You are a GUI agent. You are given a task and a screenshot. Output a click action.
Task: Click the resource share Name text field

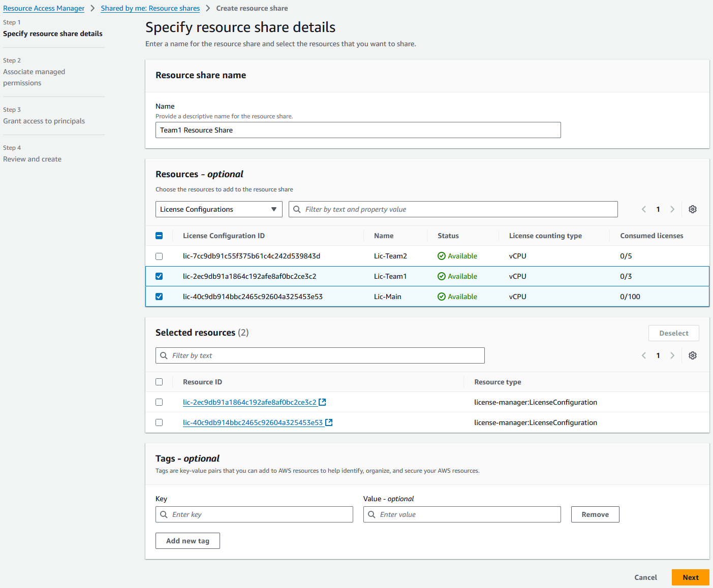[x=358, y=130]
